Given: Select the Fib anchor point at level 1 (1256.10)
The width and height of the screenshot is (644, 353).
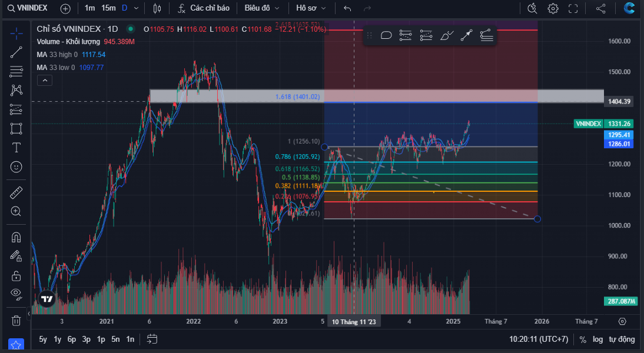Looking at the screenshot, I should [324, 146].
